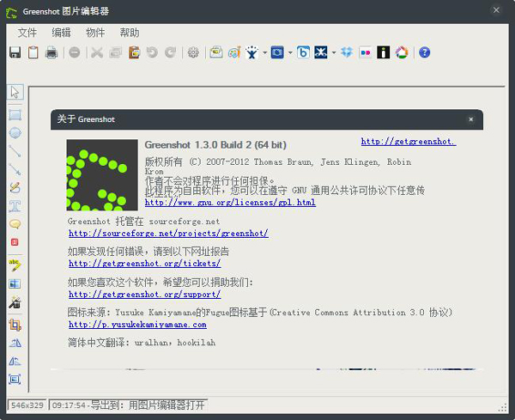
Task: Open the 物件 menu
Action: pyautogui.click(x=95, y=33)
